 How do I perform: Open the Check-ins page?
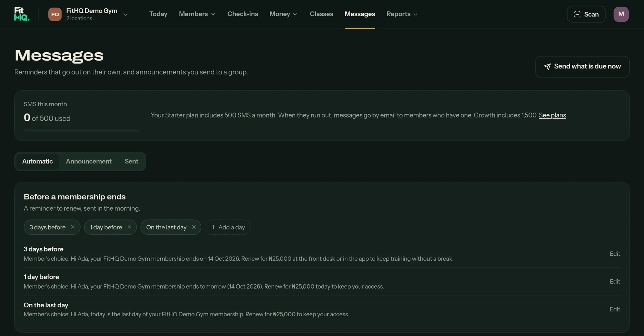pos(243,14)
